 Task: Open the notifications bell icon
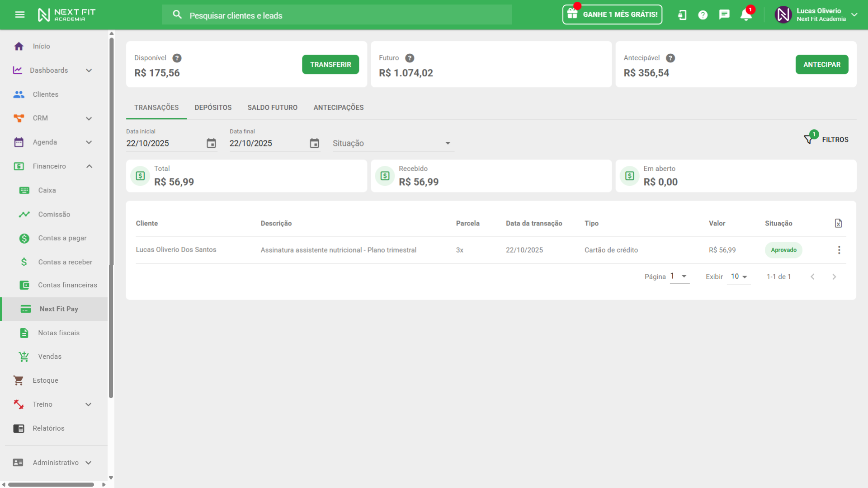tap(746, 15)
